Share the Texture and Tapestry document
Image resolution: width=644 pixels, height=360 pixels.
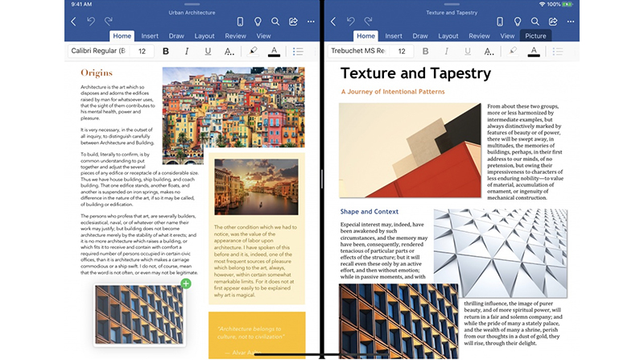553,22
